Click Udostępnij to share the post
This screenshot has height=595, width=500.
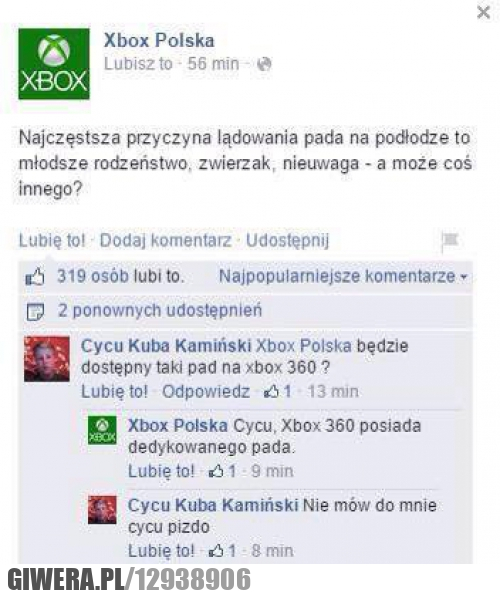288,241
